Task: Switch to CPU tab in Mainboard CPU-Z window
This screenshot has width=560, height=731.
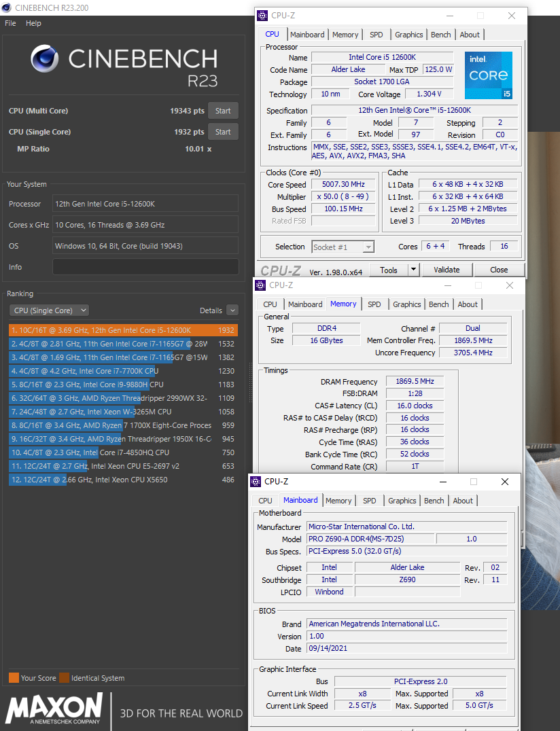Action: pos(265,501)
